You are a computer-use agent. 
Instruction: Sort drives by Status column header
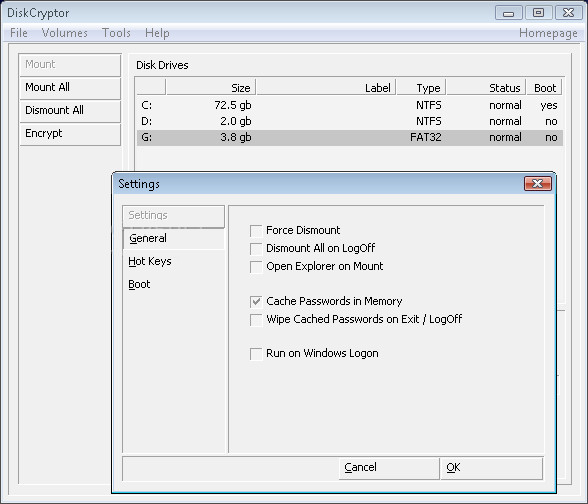click(486, 88)
